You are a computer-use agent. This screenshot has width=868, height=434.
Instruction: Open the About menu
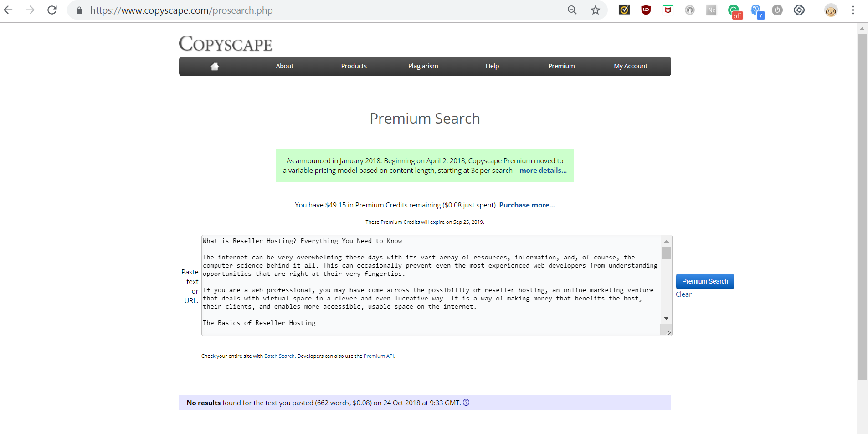pos(285,66)
